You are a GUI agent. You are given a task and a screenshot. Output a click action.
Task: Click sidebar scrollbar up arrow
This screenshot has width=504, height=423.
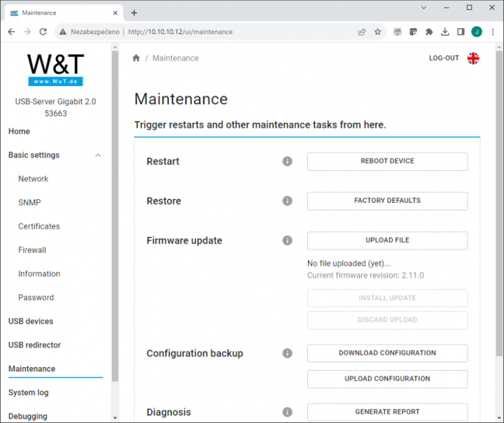coord(115,47)
